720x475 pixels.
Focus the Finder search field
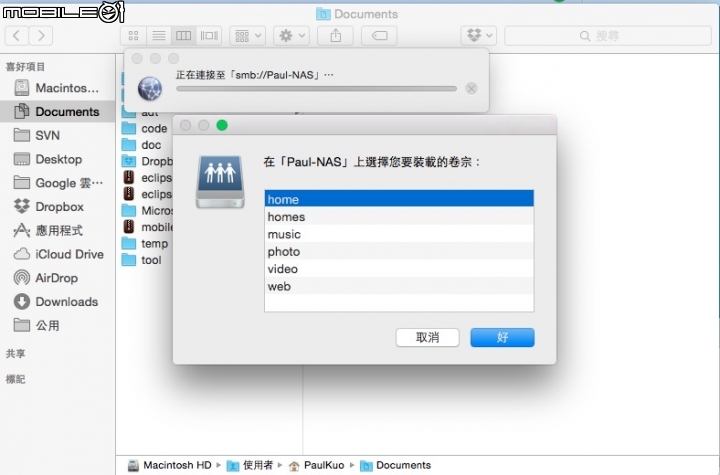[608, 35]
